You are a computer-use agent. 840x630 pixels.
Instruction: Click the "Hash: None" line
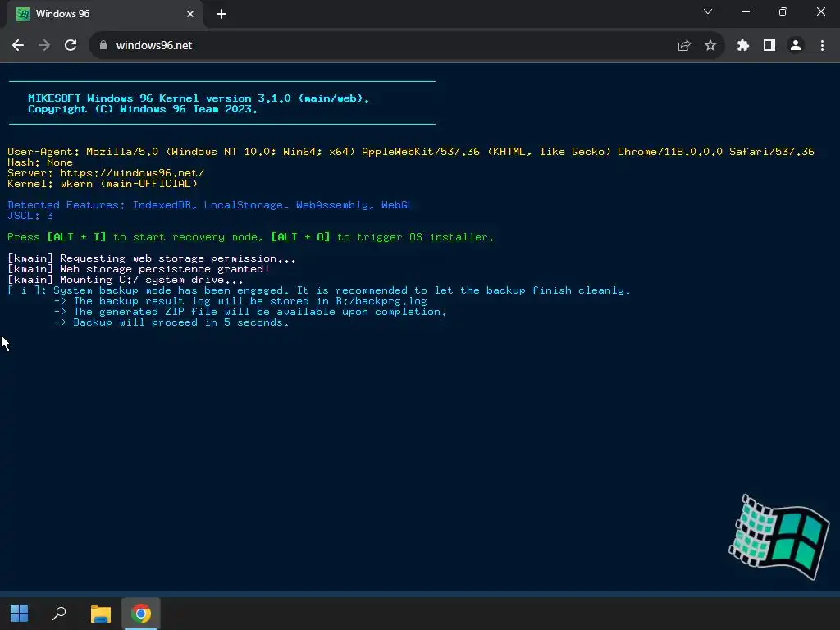[40, 162]
